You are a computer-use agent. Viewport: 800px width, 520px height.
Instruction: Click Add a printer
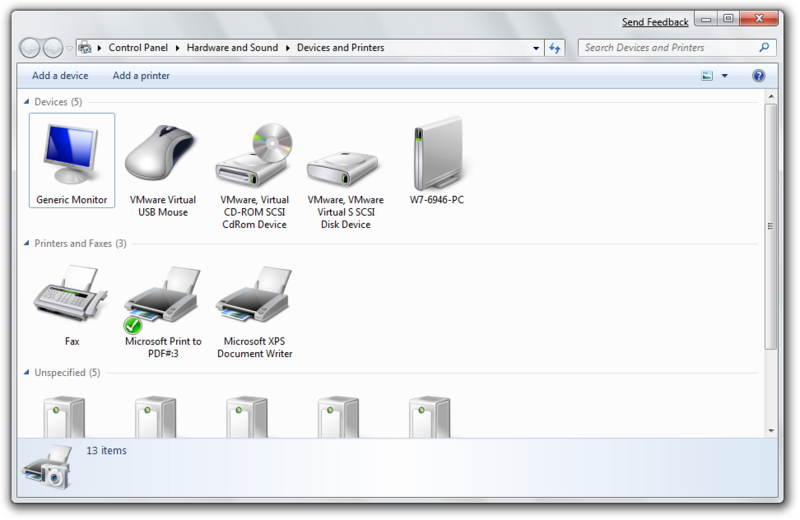tap(141, 76)
